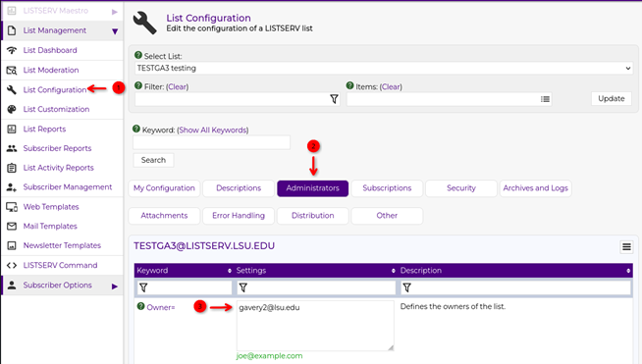Select the Administrators tab
642x364 pixels.
tap(313, 188)
